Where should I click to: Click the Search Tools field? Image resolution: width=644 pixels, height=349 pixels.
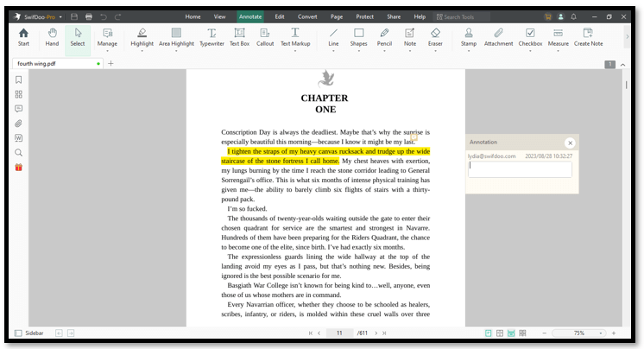pyautogui.click(x=463, y=17)
